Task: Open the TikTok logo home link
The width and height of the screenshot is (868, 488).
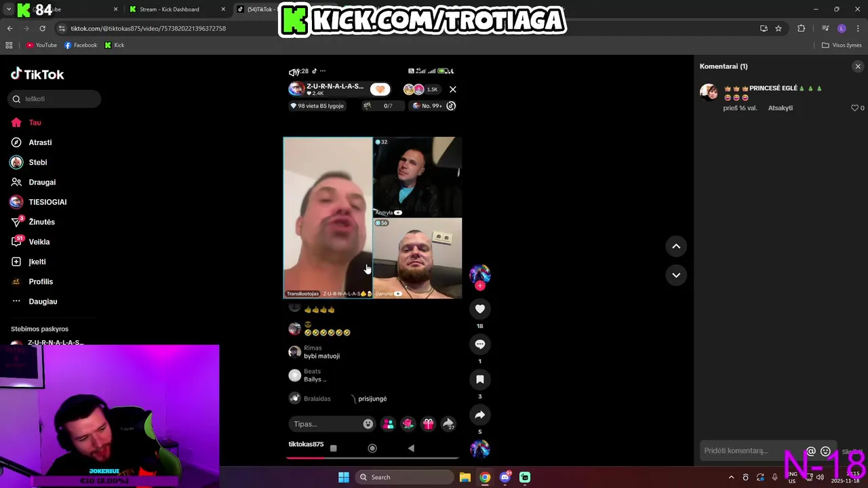Action: 37,74
